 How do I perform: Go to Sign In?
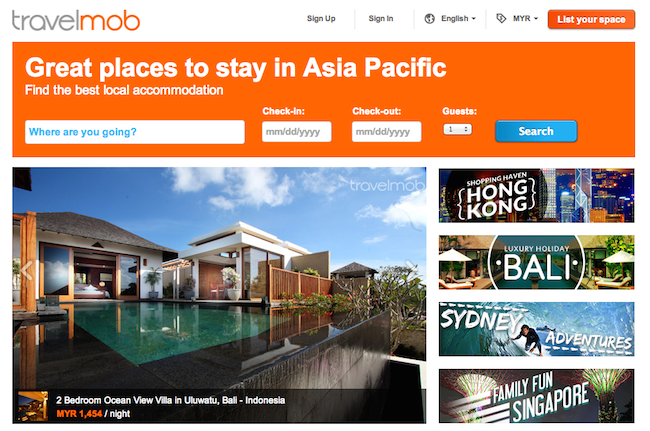click(381, 19)
